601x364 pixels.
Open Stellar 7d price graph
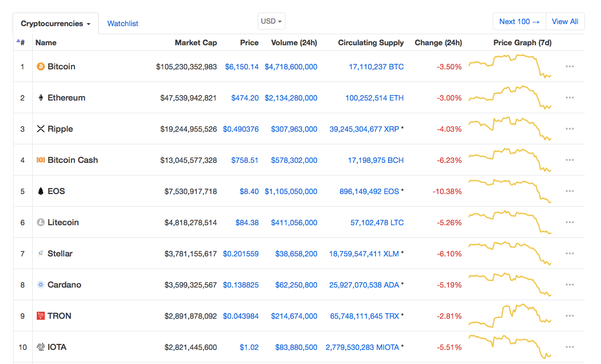tap(510, 253)
